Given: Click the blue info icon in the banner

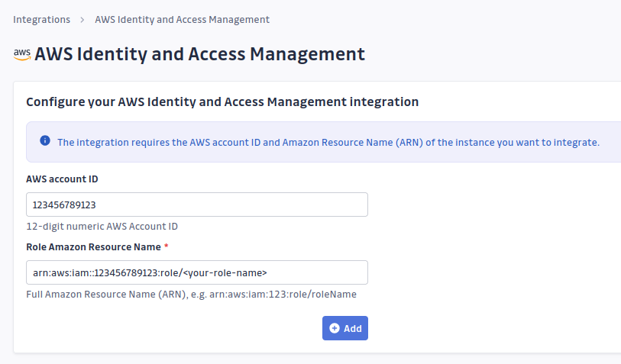Looking at the screenshot, I should click(45, 140).
